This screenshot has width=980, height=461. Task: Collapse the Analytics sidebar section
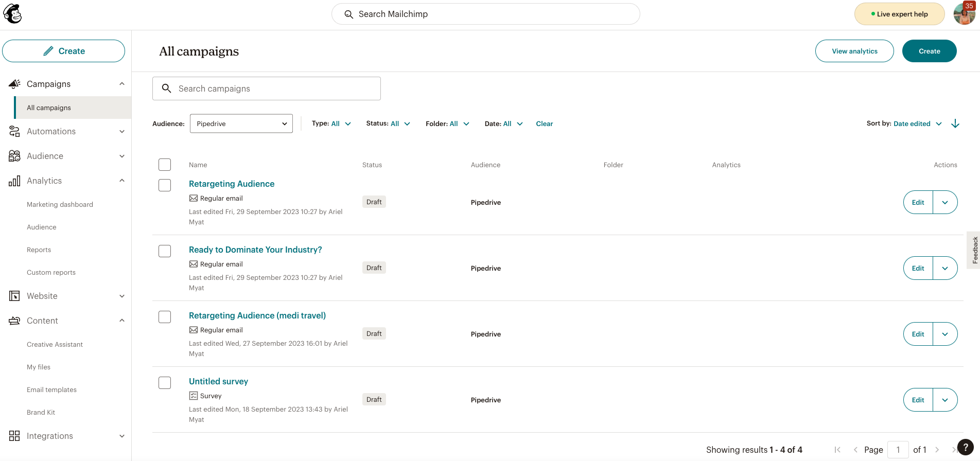click(122, 181)
